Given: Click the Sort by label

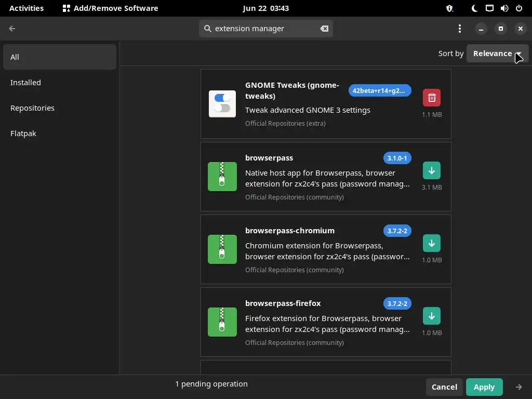Looking at the screenshot, I should [x=450, y=54].
